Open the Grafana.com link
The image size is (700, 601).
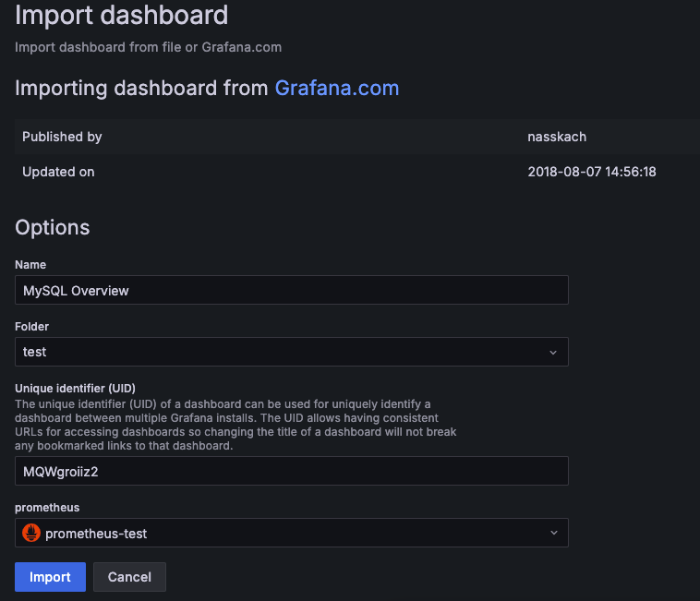[x=336, y=88]
